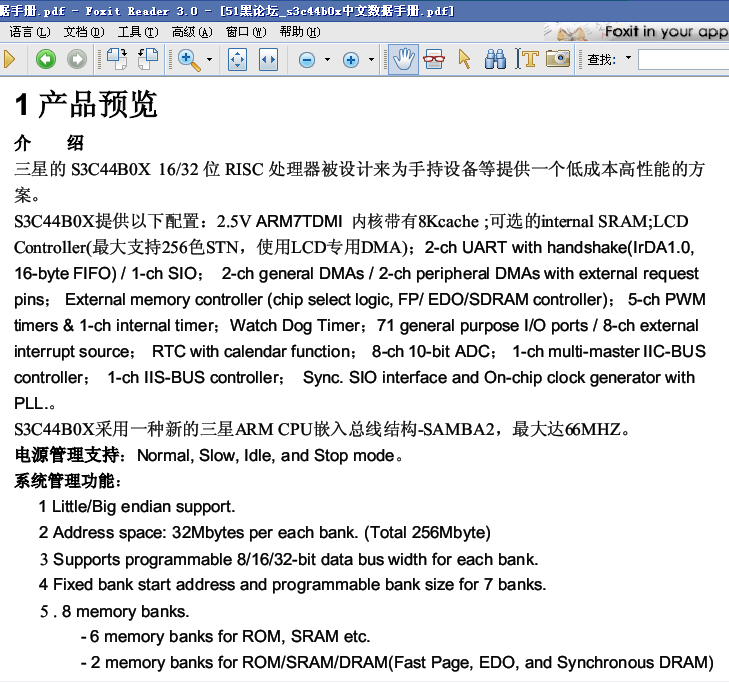Open search with binoculars icon

click(495, 60)
